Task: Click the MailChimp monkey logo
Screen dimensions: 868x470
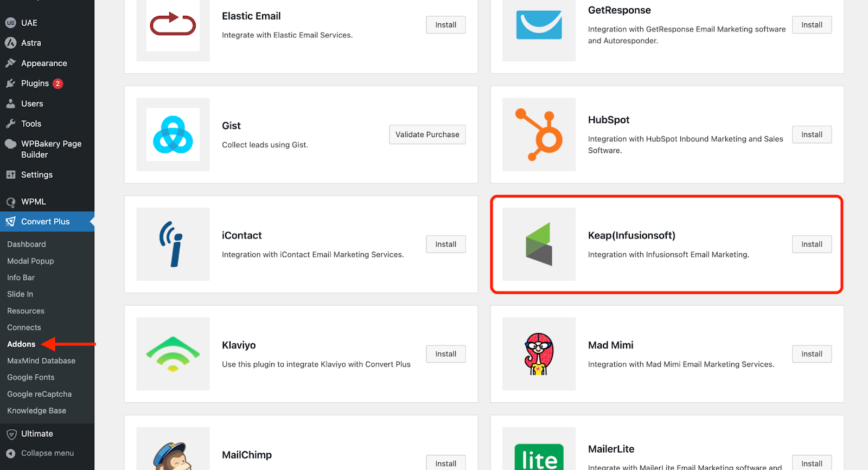Action: [173, 455]
